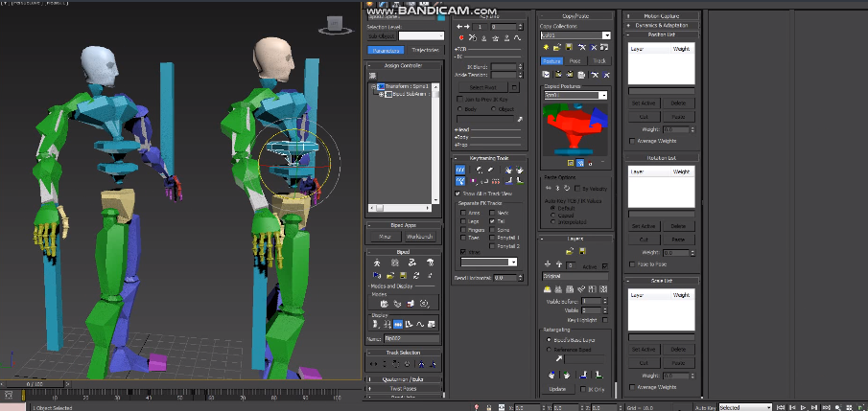Click the Opposite figure icon in Track Selection
The height and width of the screenshot is (411, 868).
[433, 364]
